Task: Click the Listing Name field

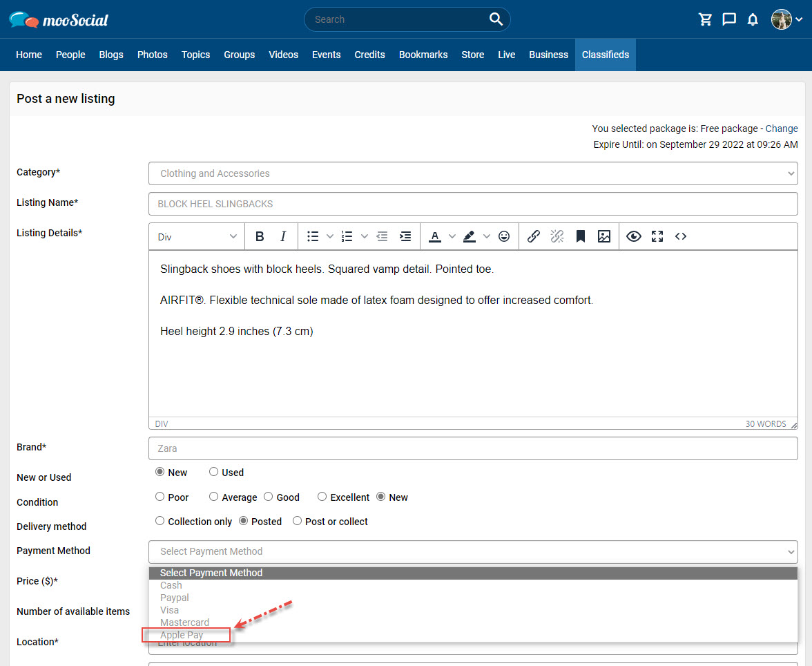Action: (473, 204)
